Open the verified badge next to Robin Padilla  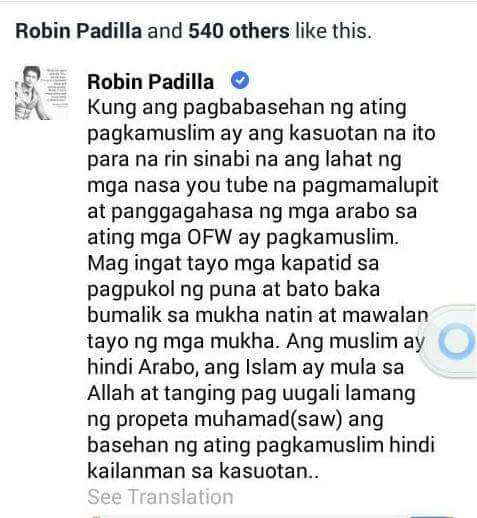240,80
